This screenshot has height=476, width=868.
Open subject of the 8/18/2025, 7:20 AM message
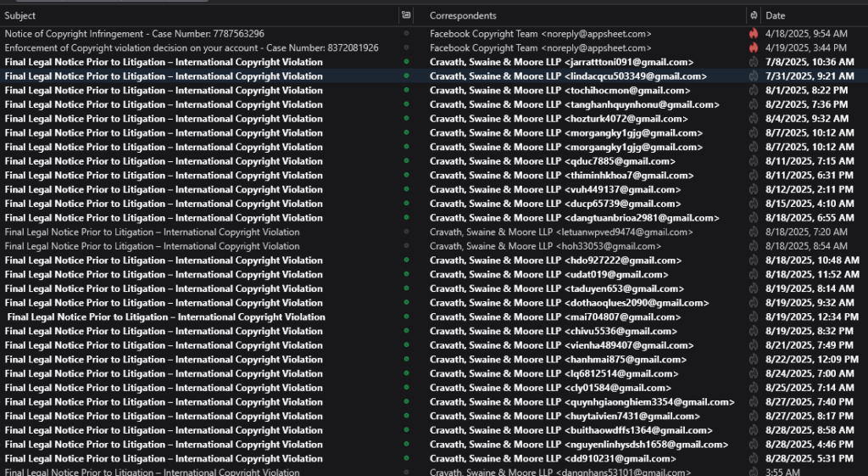tap(153, 232)
